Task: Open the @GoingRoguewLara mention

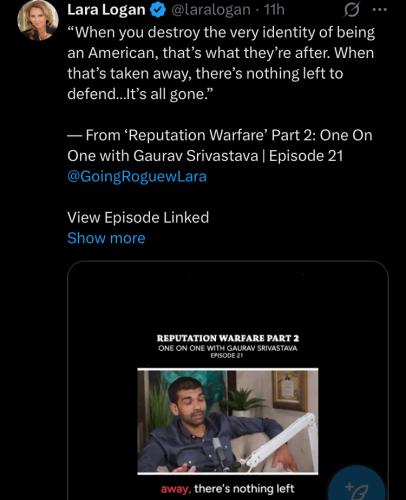Action: 137,176
